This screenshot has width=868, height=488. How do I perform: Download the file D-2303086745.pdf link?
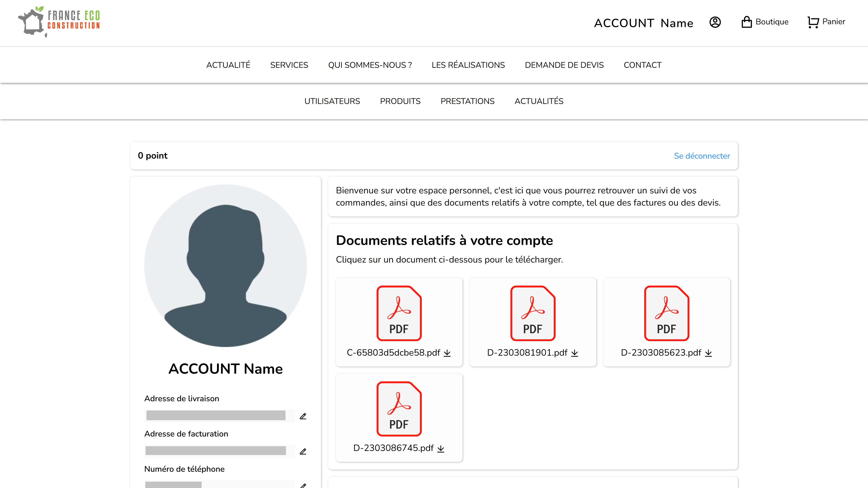(393, 448)
